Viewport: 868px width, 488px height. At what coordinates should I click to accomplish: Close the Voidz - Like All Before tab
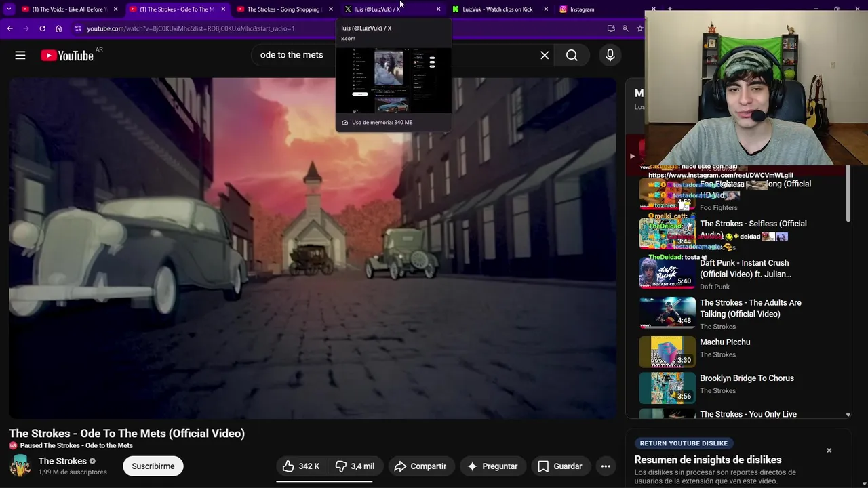click(x=116, y=9)
